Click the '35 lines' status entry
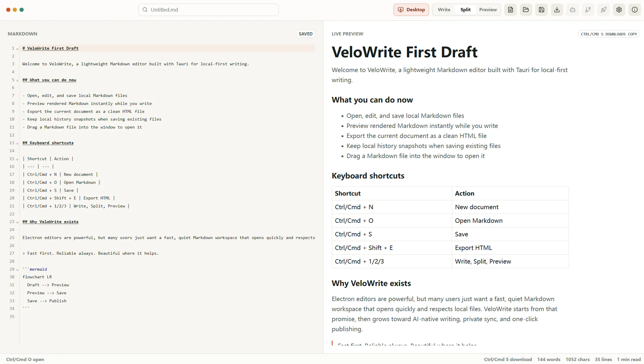The image size is (644, 364). tap(603, 359)
